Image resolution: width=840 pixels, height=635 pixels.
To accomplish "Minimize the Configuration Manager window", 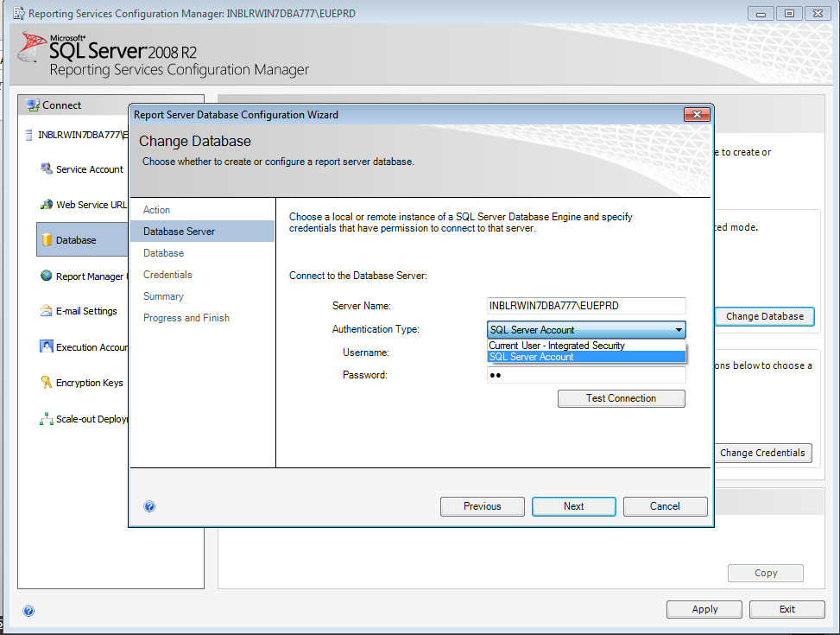I will pos(761,14).
